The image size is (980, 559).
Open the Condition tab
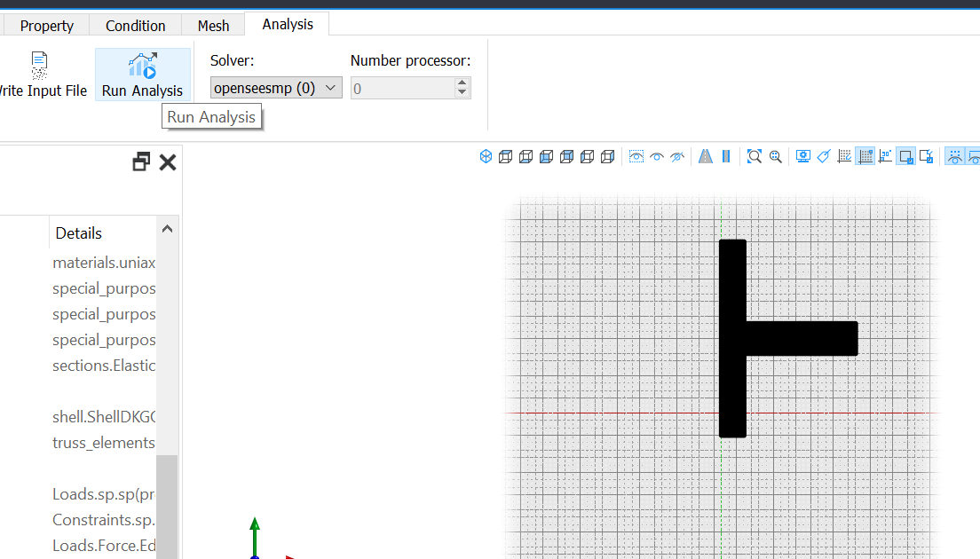tap(136, 26)
